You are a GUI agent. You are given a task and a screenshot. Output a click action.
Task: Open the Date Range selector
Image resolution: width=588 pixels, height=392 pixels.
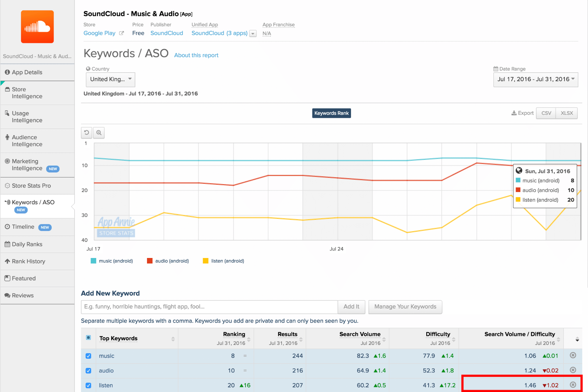pyautogui.click(x=535, y=79)
